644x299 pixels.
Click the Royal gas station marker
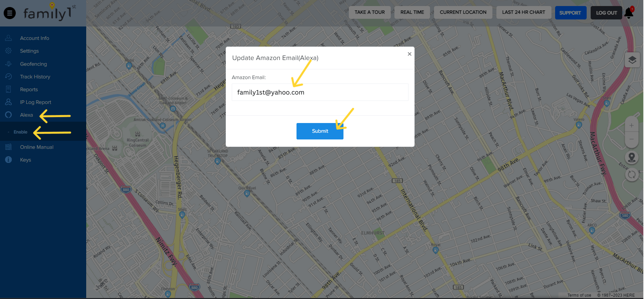pyautogui.click(x=436, y=250)
